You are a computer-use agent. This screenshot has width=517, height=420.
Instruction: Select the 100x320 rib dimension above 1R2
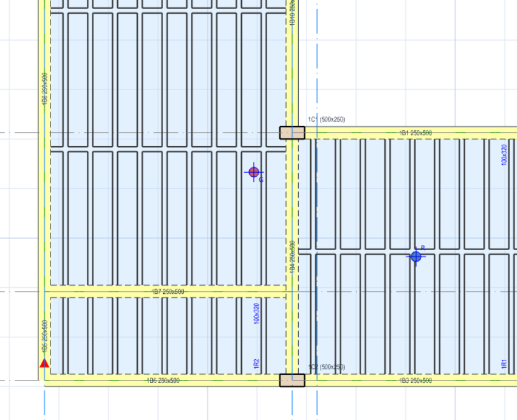[257, 314]
